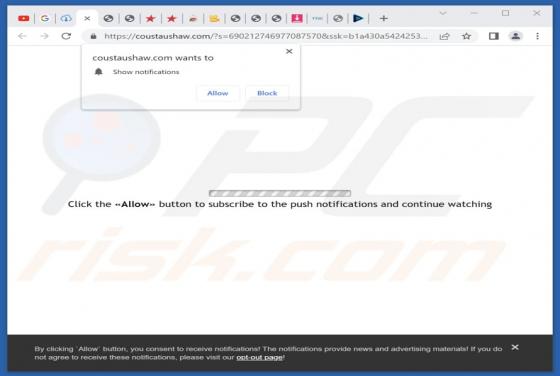Open the blue cloud download tab
This screenshot has height=376, width=560.
(x=66, y=18)
